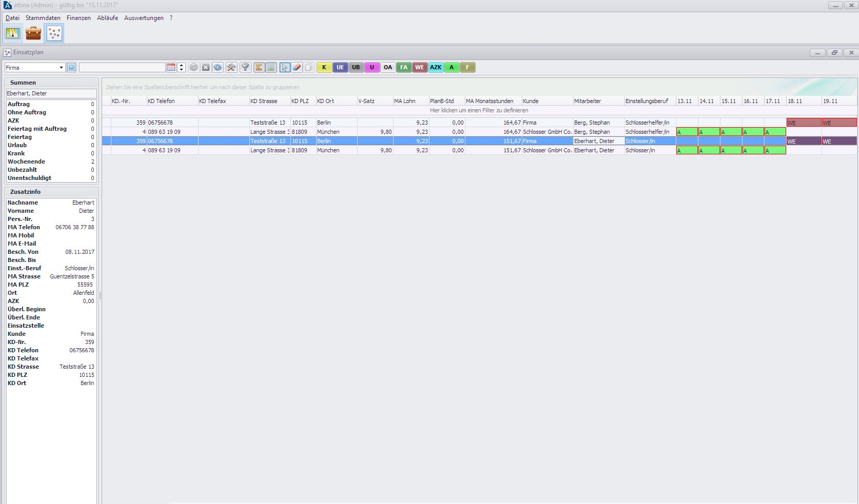
Task: Sort by the KD Telefon column header
Action: pos(172,101)
